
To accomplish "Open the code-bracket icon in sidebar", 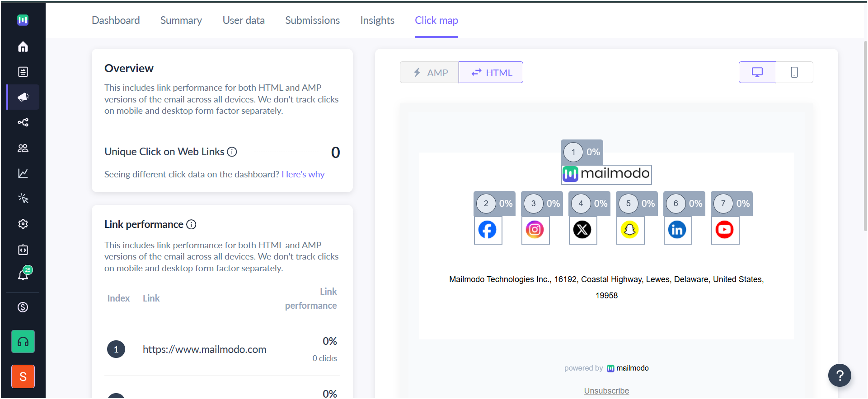I will (x=23, y=250).
